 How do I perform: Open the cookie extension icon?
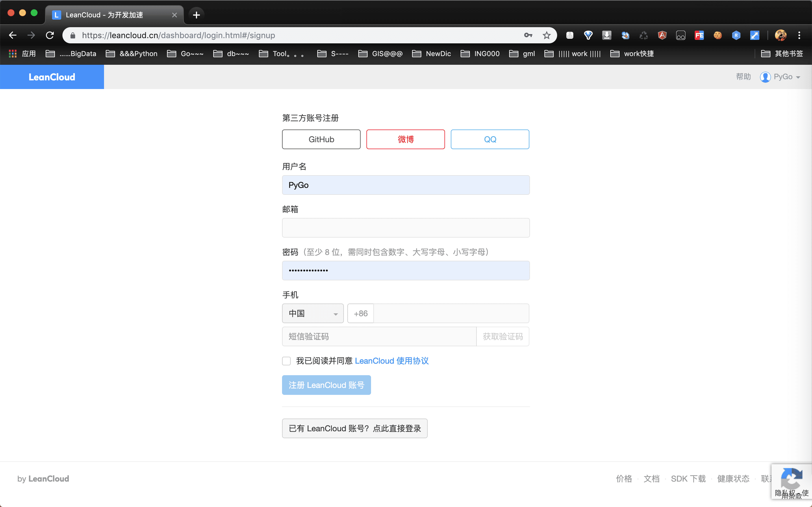[x=718, y=35]
